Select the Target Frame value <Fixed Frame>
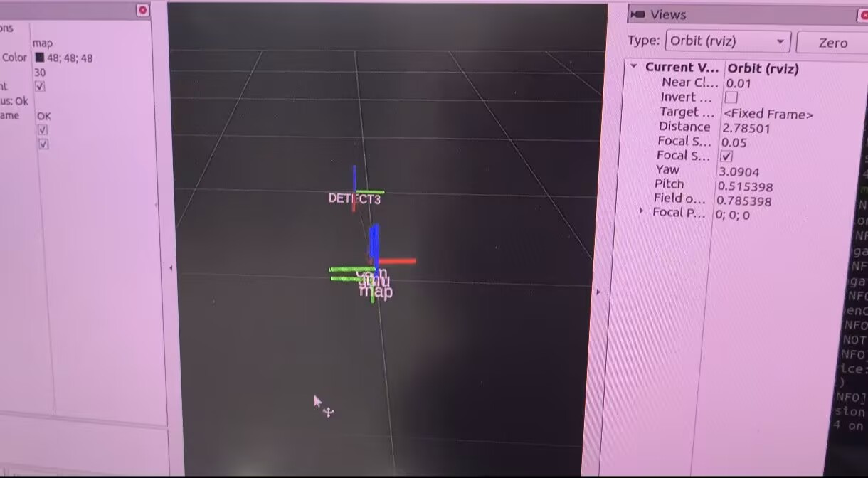This screenshot has height=478, width=868. 768,114
